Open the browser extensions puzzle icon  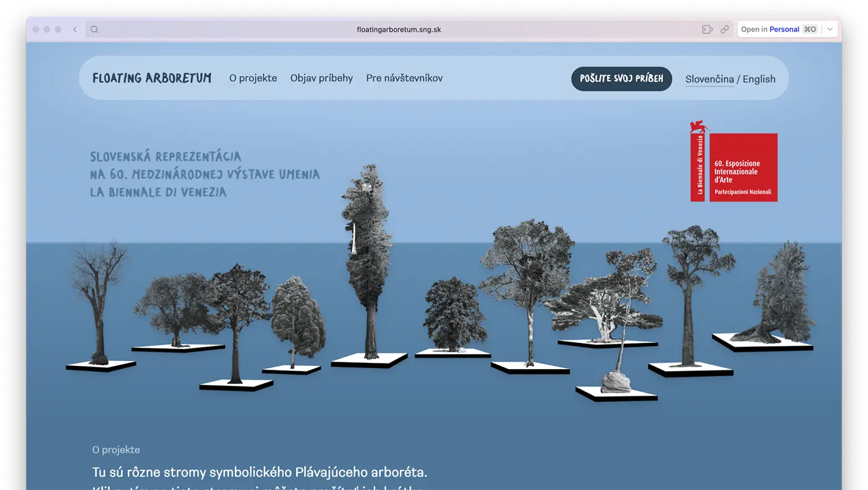click(x=706, y=29)
